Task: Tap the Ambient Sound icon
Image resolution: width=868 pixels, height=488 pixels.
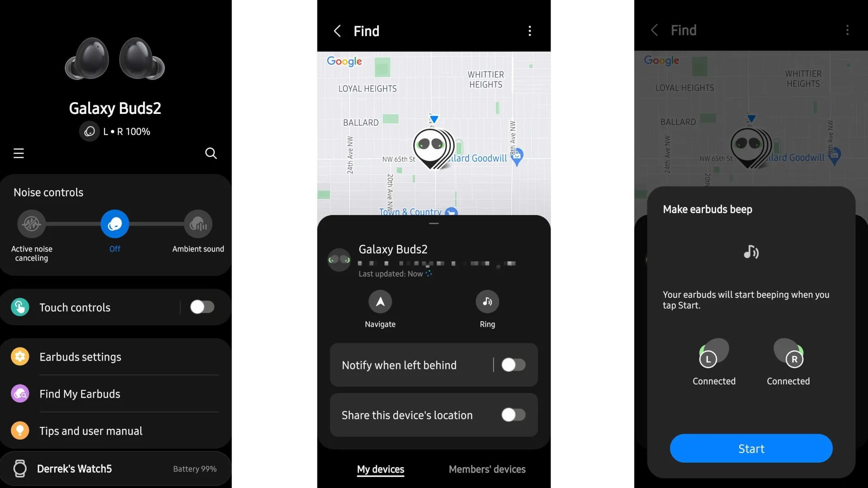Action: click(x=198, y=224)
